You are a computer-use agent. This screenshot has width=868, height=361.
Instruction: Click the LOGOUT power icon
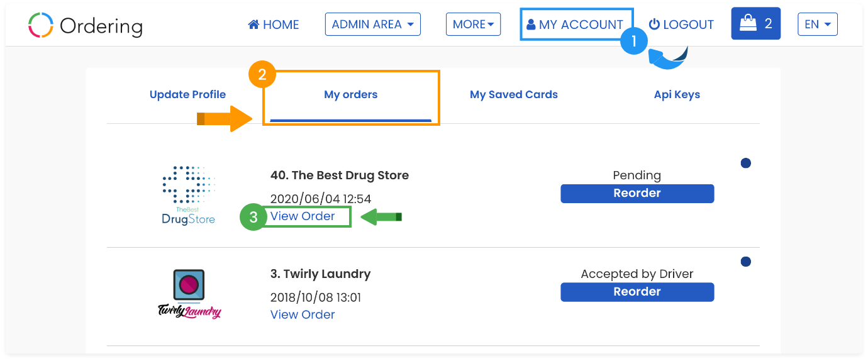tap(655, 24)
